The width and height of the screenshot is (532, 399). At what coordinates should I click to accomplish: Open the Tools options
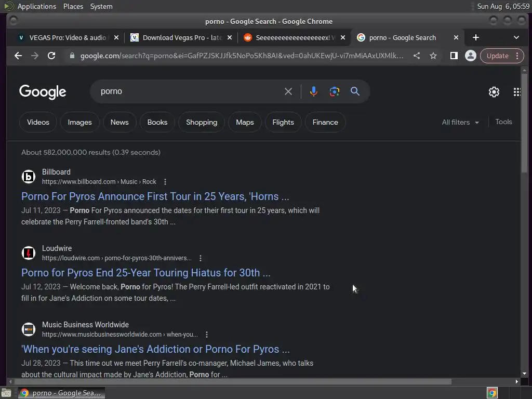503,122
